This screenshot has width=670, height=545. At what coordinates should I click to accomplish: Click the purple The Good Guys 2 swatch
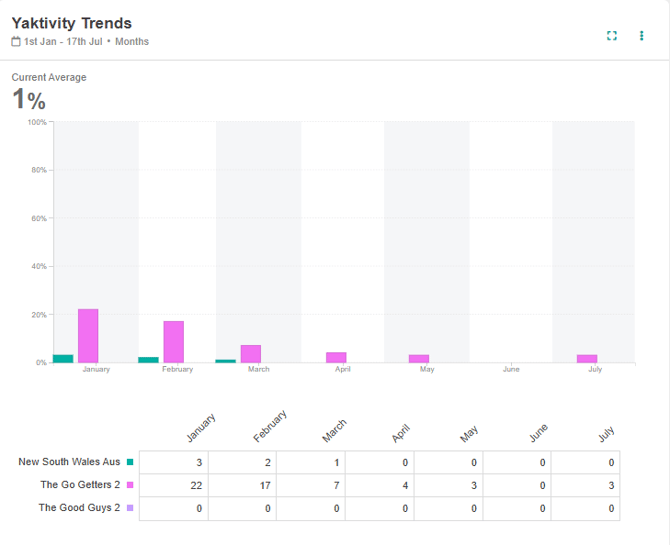130,508
